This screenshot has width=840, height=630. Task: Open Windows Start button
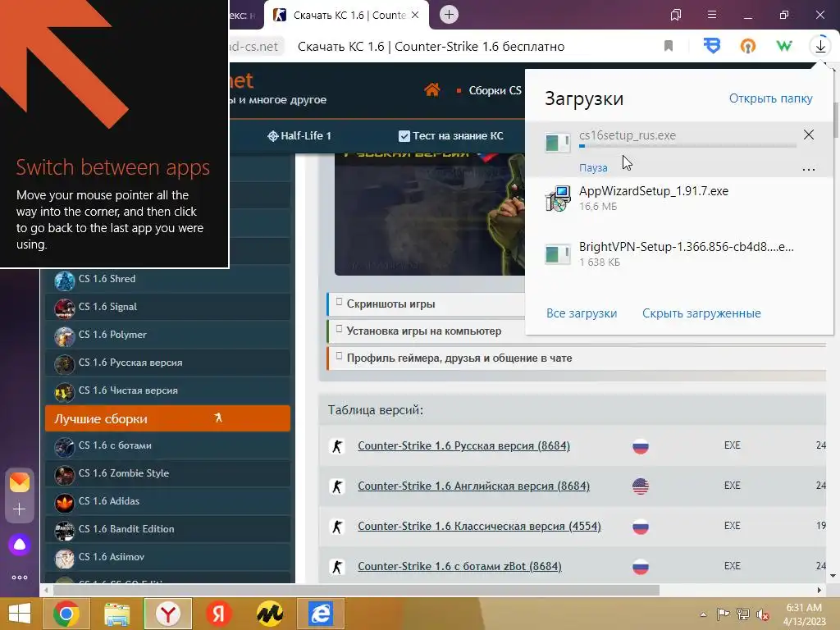click(x=20, y=614)
